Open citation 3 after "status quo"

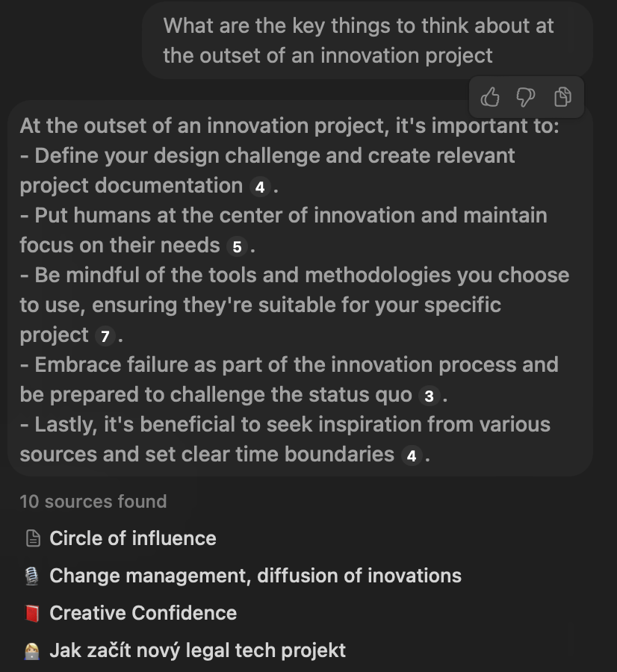pyautogui.click(x=428, y=396)
